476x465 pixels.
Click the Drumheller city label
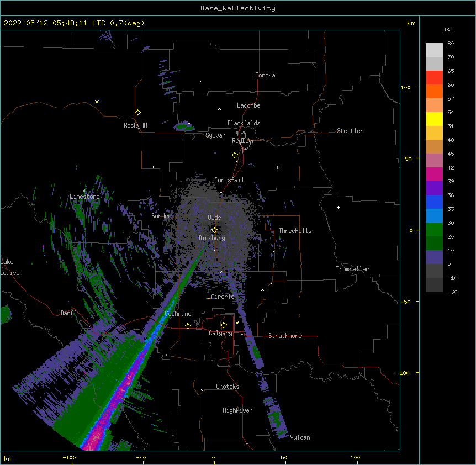pos(352,269)
